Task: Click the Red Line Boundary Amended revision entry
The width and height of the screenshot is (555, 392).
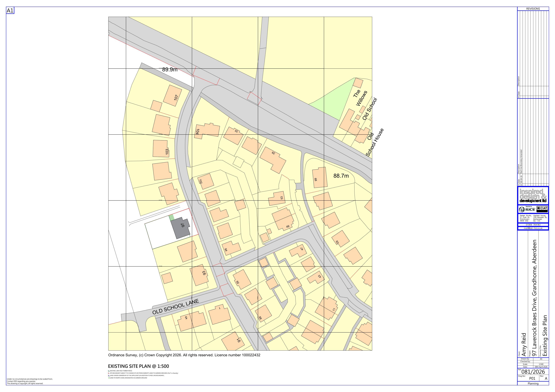Action: click(521, 162)
